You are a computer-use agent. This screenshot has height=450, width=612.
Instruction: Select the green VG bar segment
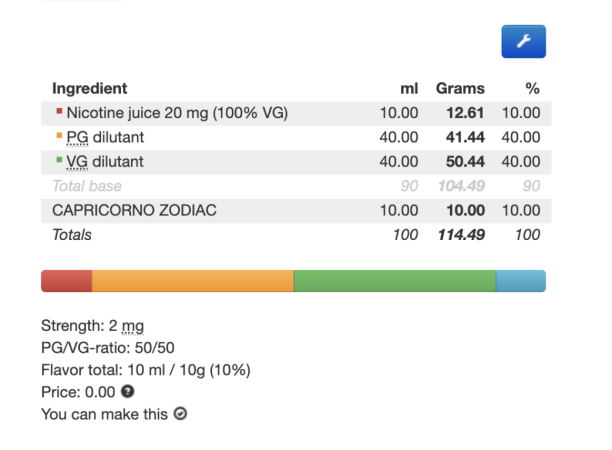click(395, 281)
